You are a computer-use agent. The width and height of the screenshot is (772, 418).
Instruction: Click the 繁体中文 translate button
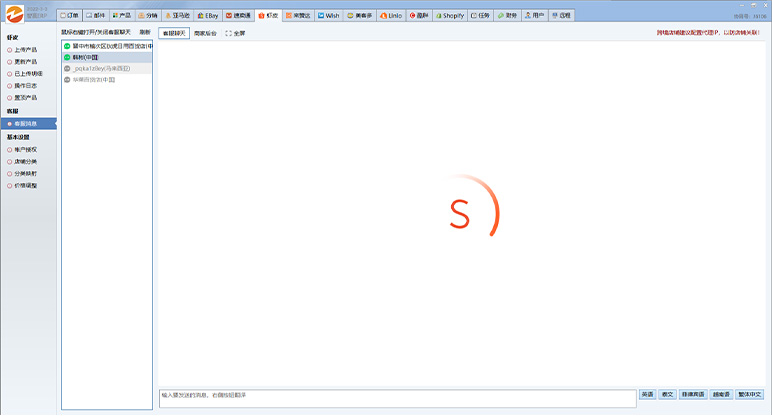(750, 394)
